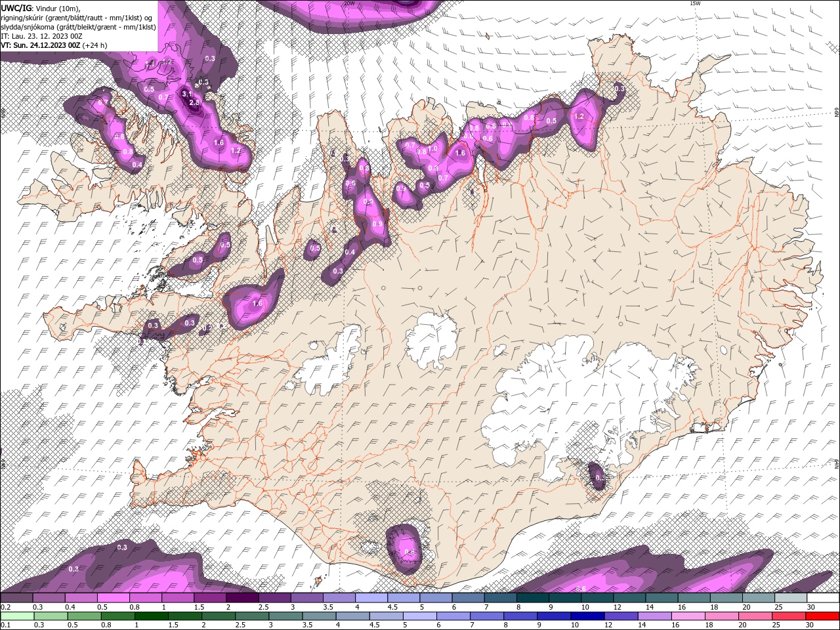Click upper legend swatch between 12 and 14
This screenshot has height=630, width=840.
(629, 598)
